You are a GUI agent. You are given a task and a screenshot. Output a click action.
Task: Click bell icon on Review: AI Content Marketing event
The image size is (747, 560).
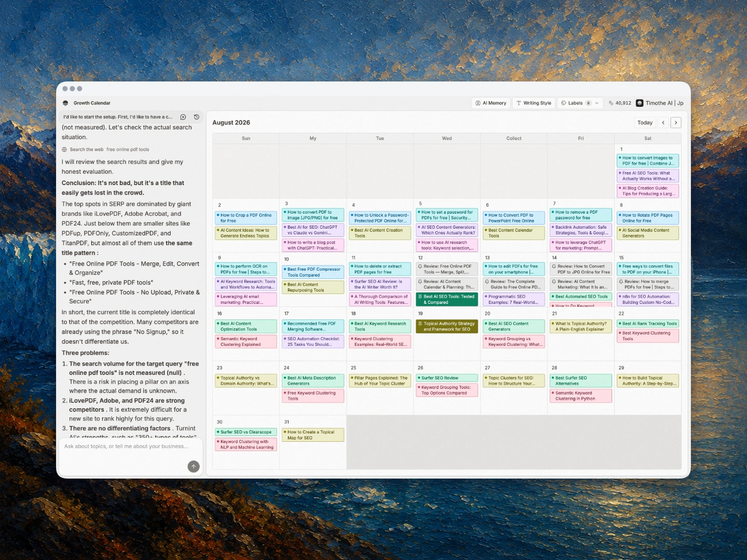coord(554,282)
